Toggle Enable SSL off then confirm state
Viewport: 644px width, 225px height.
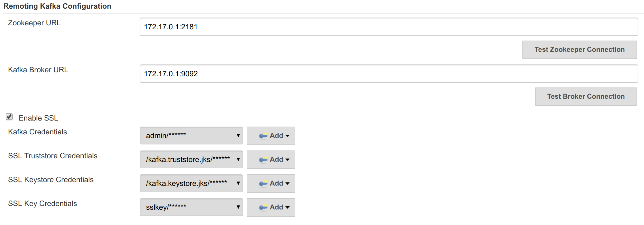(x=9, y=117)
